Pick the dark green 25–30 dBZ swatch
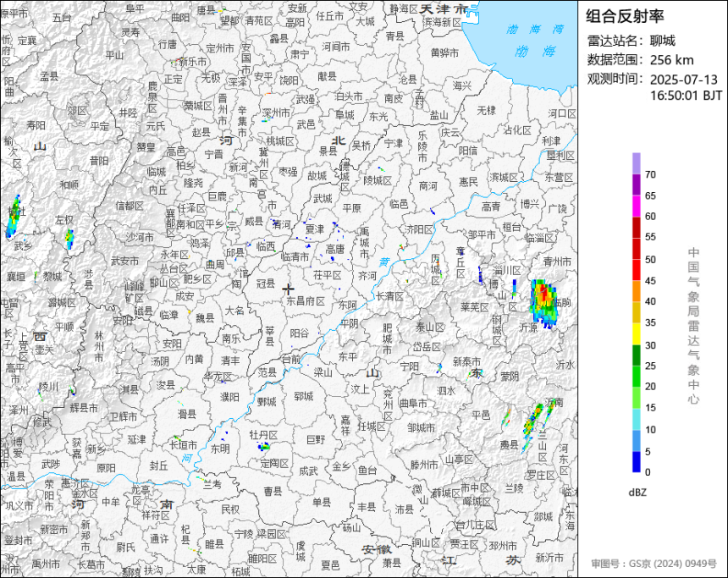 636,355
